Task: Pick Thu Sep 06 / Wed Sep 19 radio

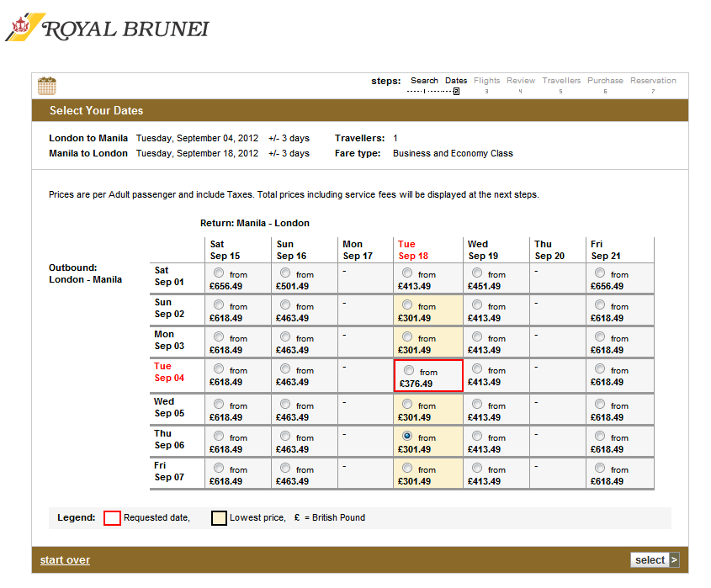Action: click(477, 436)
